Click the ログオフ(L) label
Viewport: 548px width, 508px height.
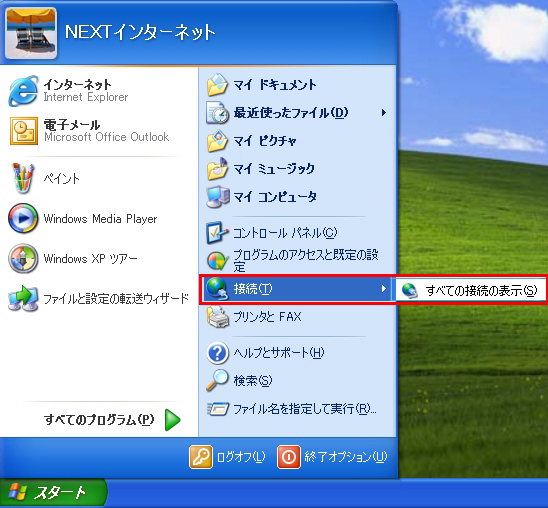coord(241,457)
